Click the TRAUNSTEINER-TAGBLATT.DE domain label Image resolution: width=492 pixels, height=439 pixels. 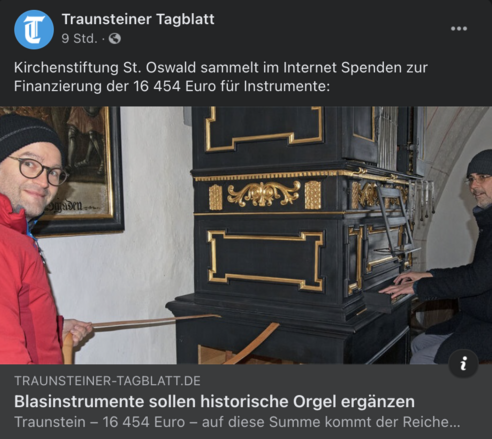click(107, 381)
